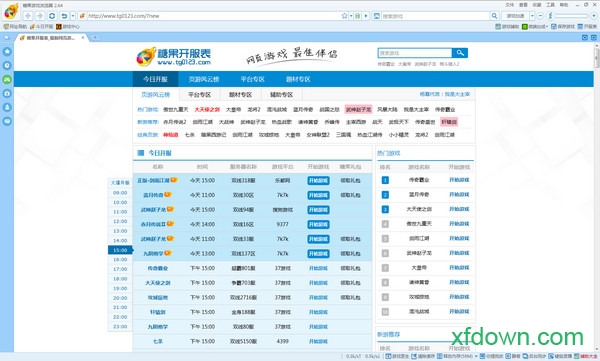Open the 查看 menu
This screenshot has width=600, height=361.
tap(523, 5)
